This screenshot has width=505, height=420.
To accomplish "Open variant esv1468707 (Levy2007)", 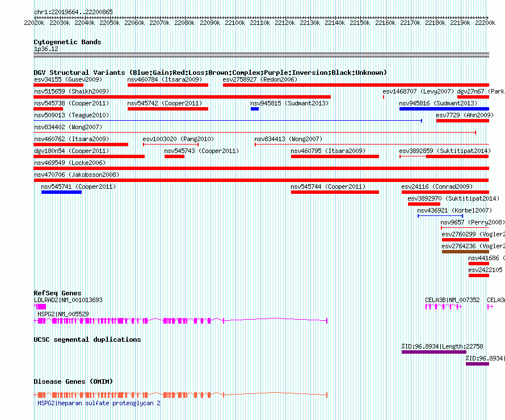I will (418, 91).
